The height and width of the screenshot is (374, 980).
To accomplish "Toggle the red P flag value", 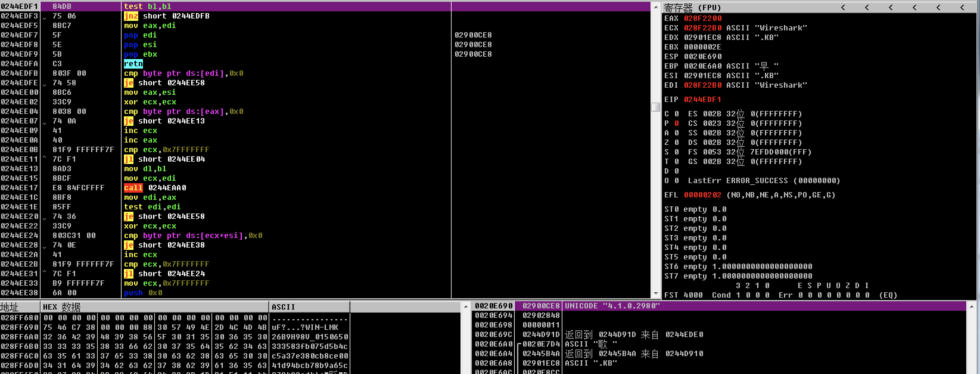I will pyautogui.click(x=676, y=123).
